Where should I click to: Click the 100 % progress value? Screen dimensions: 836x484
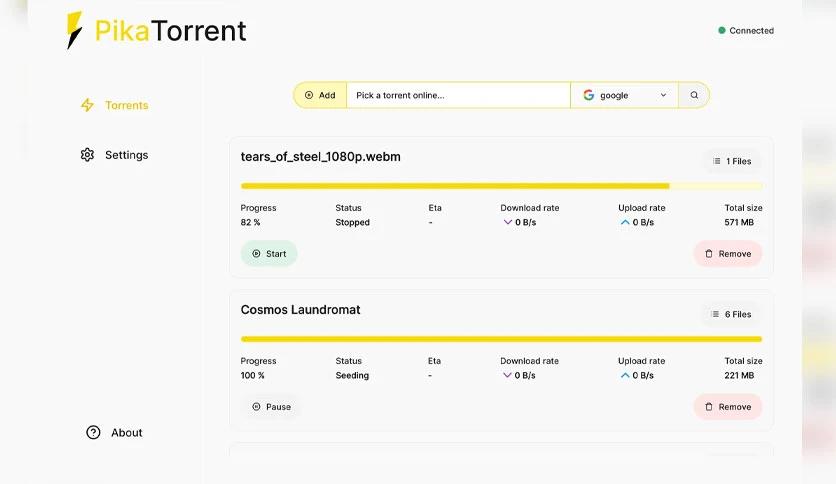pos(252,375)
